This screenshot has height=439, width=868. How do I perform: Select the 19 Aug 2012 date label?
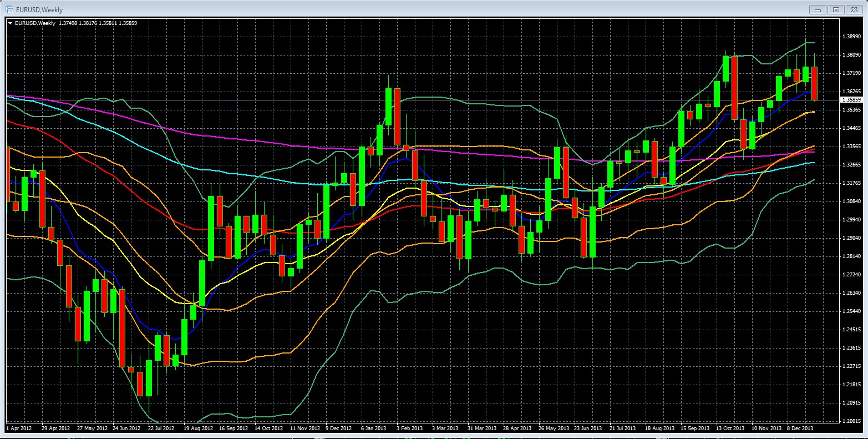pyautogui.click(x=198, y=428)
